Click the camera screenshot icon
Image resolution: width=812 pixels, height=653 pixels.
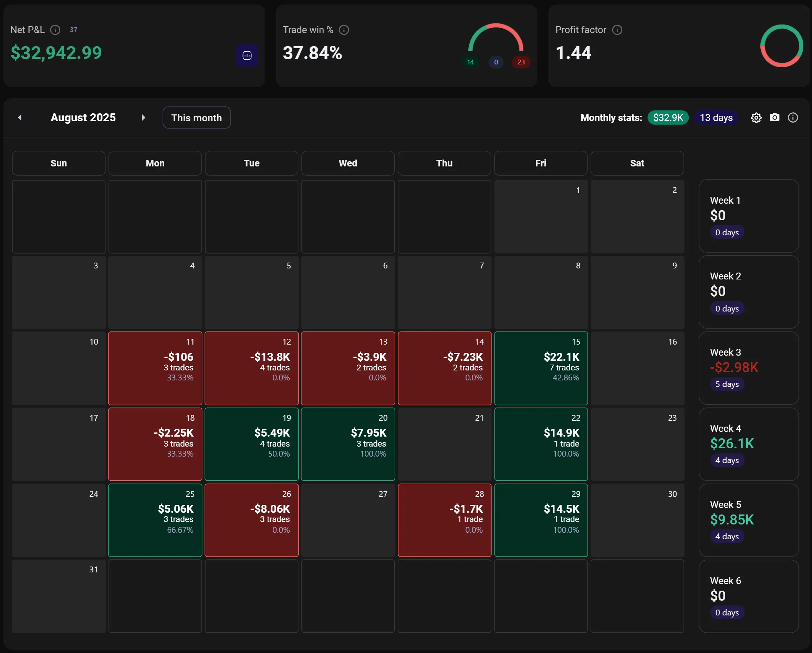774,118
